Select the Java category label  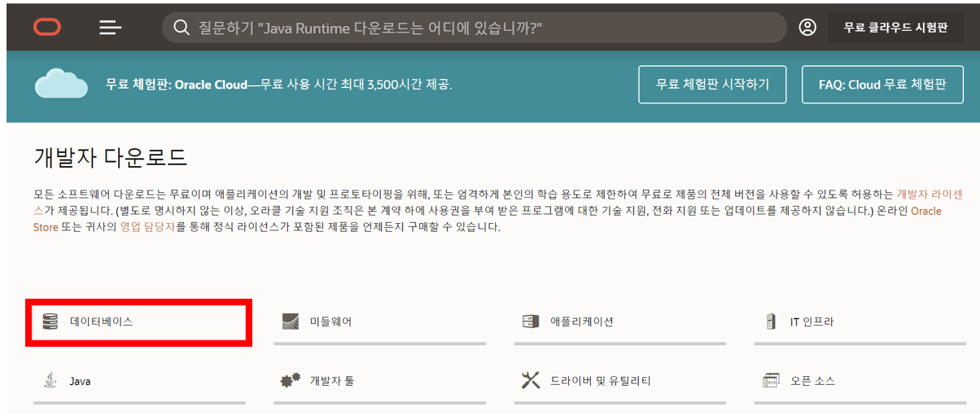pos(80,380)
